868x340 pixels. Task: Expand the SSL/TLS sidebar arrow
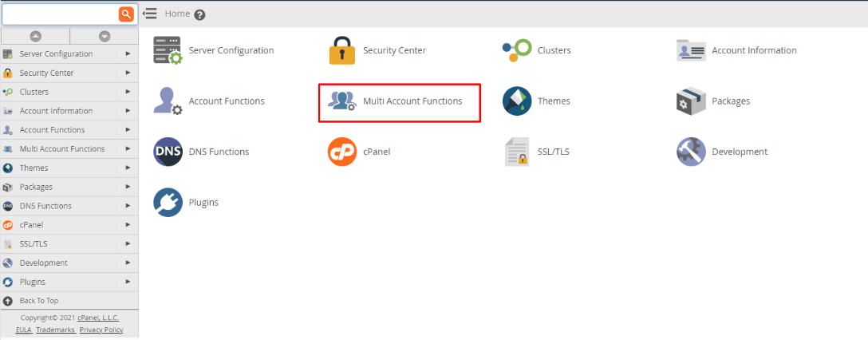click(128, 244)
